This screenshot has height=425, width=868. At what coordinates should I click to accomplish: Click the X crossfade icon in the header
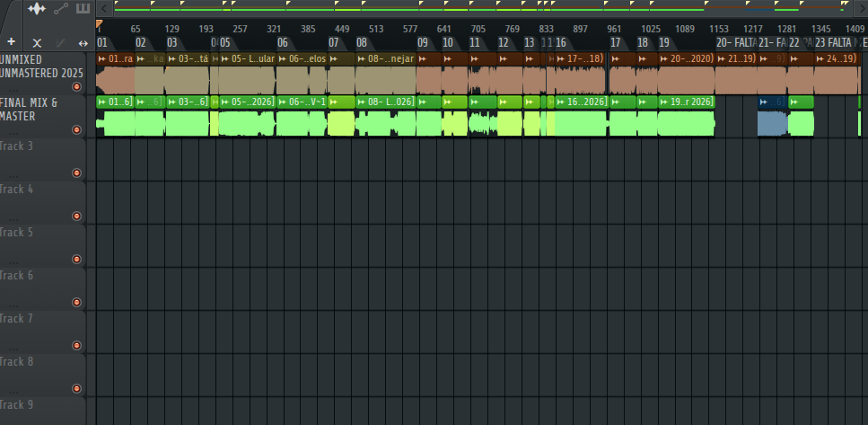(x=37, y=42)
